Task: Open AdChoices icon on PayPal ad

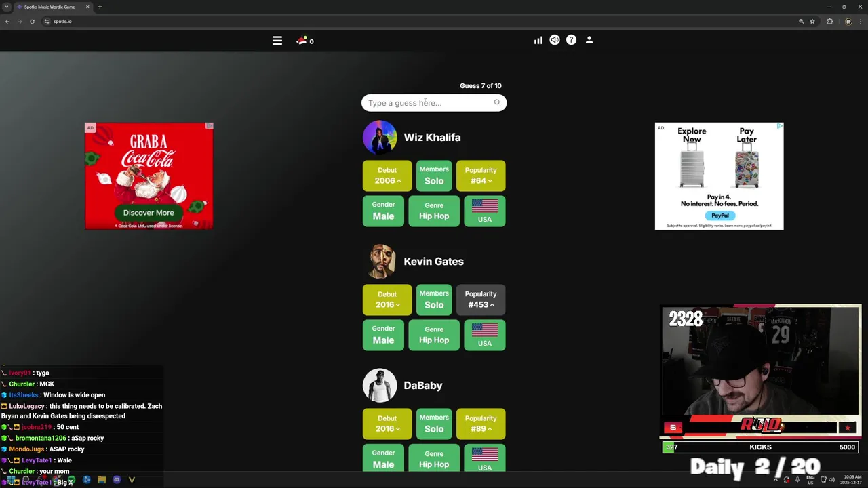Action: pos(780,126)
